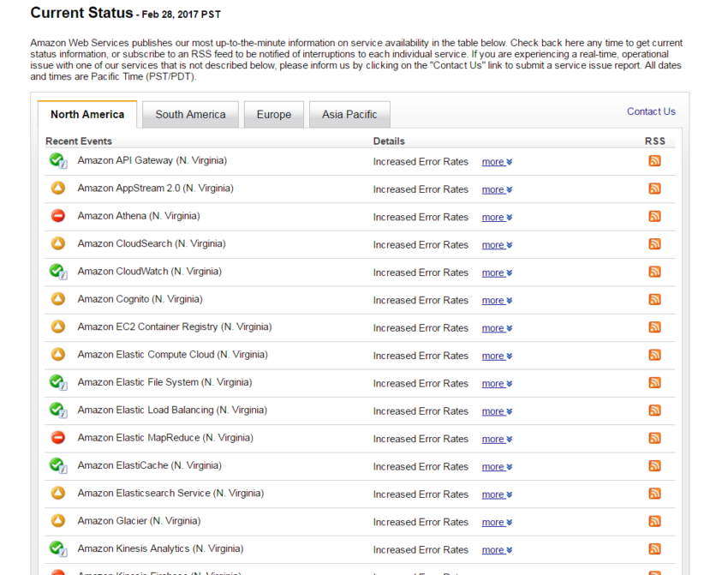Expand more for Amazon Elastic Load Balancing
Viewport: 728px width, 575px height.
tap(497, 411)
